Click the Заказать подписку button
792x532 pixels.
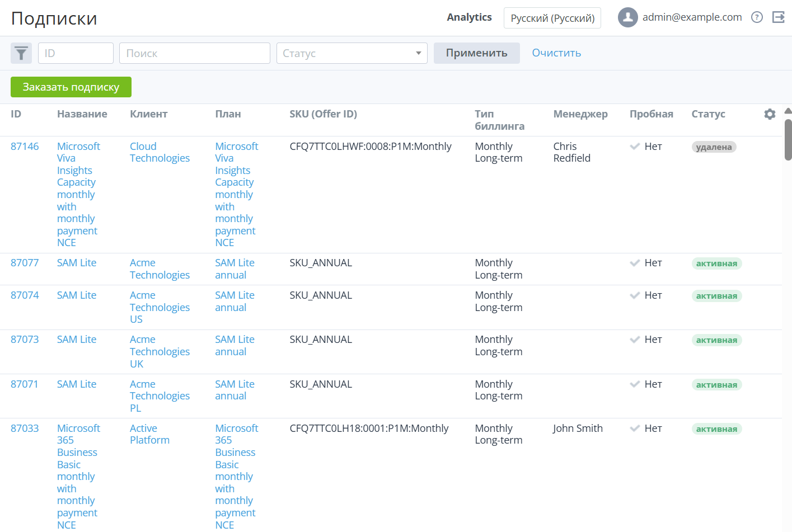[x=71, y=87]
